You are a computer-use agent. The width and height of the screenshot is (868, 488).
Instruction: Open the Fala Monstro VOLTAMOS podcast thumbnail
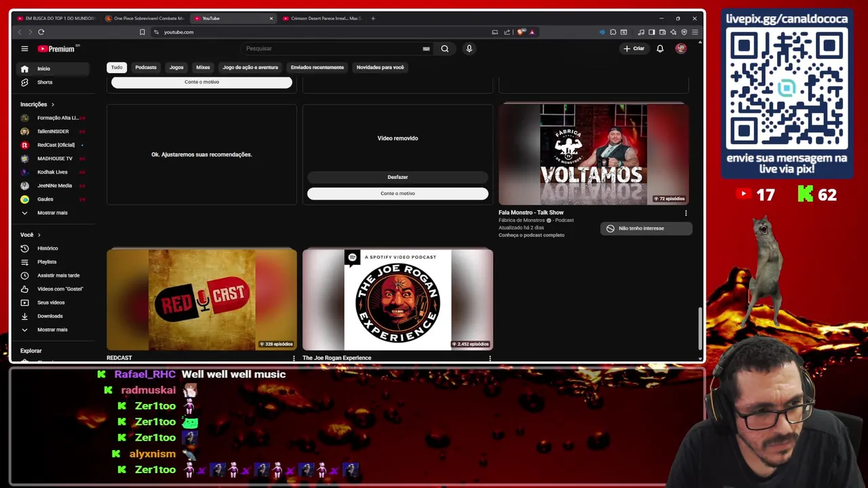click(x=593, y=154)
